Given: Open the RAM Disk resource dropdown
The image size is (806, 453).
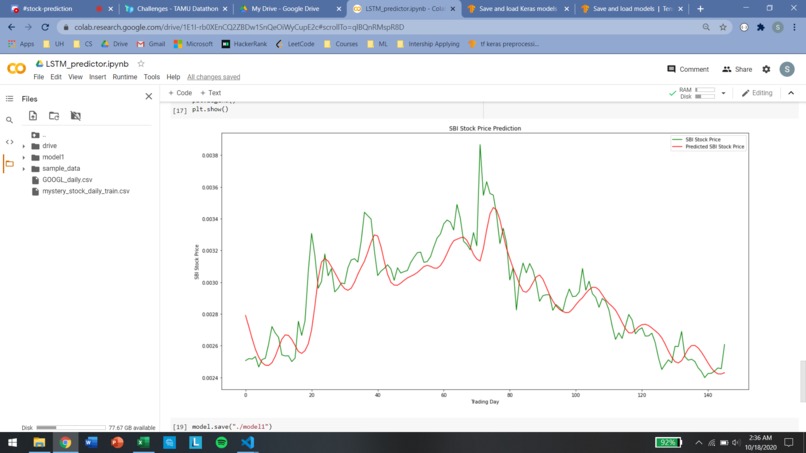Looking at the screenshot, I should point(723,93).
